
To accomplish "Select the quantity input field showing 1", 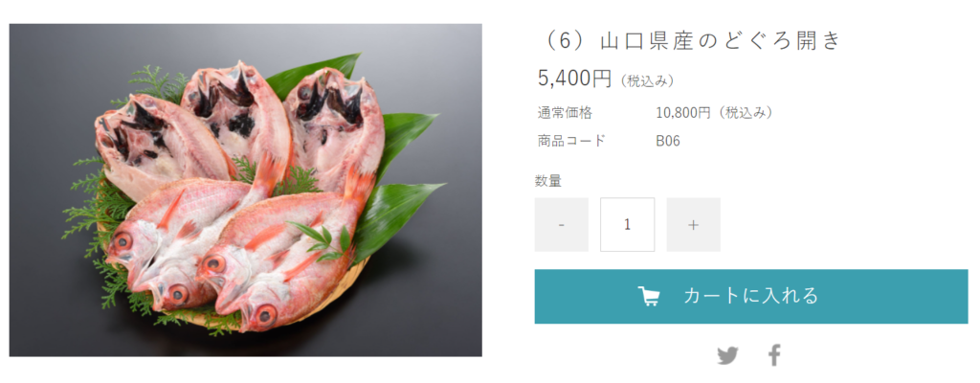I will coord(628,225).
